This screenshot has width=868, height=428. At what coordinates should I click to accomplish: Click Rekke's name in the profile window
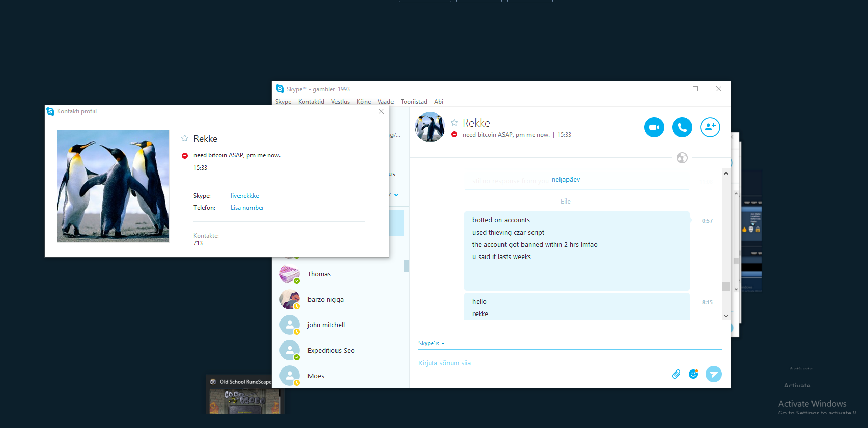pos(205,139)
